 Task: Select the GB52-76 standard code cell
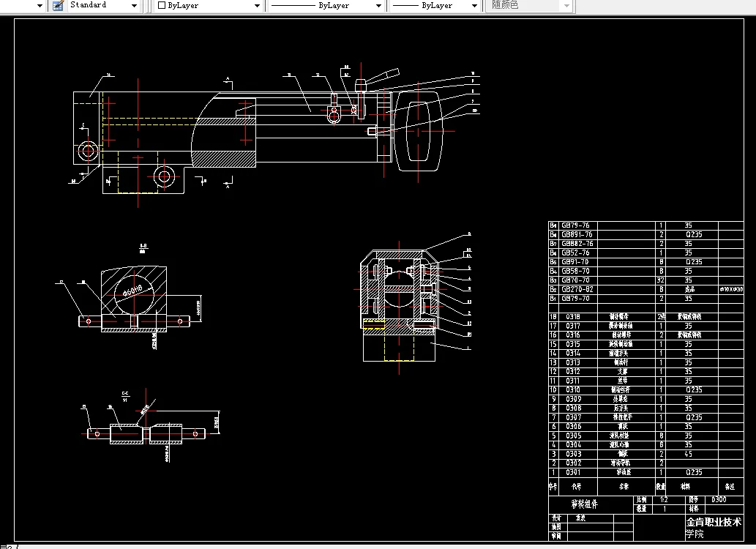tap(575, 253)
